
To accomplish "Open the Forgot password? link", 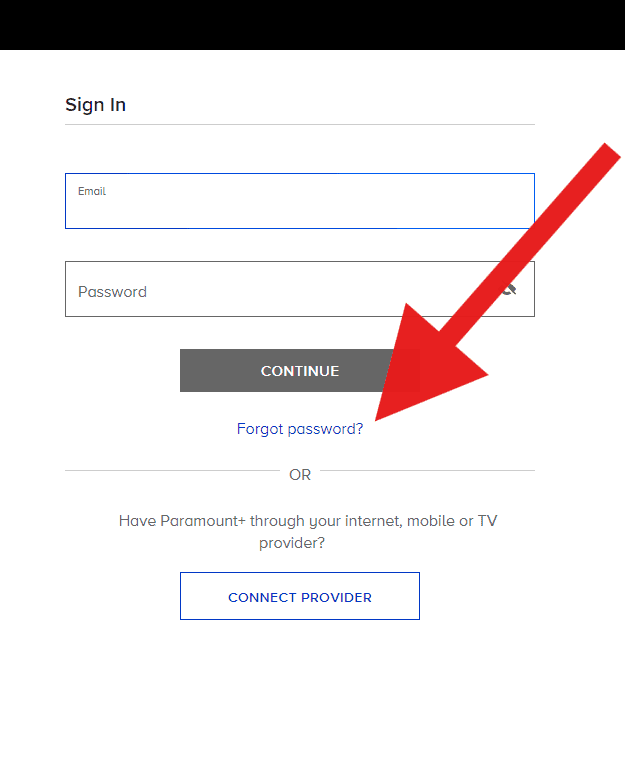I will 300,429.
